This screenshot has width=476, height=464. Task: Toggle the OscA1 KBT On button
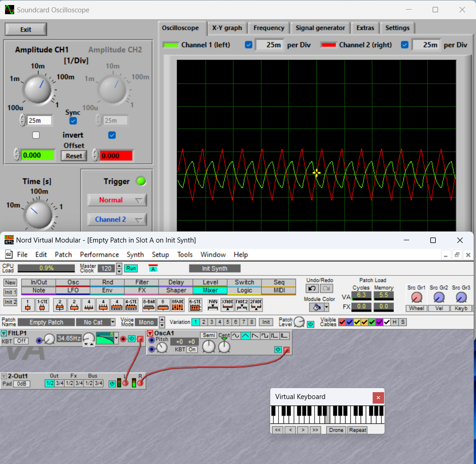[x=192, y=350]
